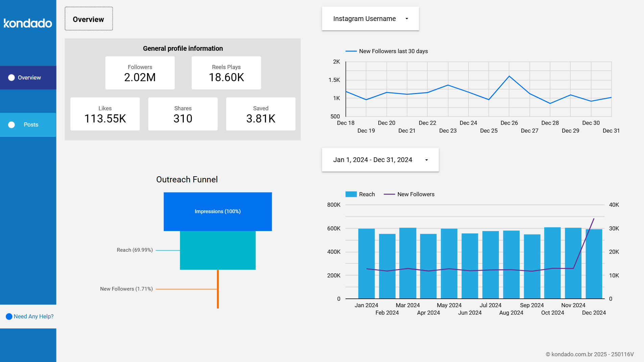
Task: Click the Followers 2.02M metric card
Action: coord(140,73)
